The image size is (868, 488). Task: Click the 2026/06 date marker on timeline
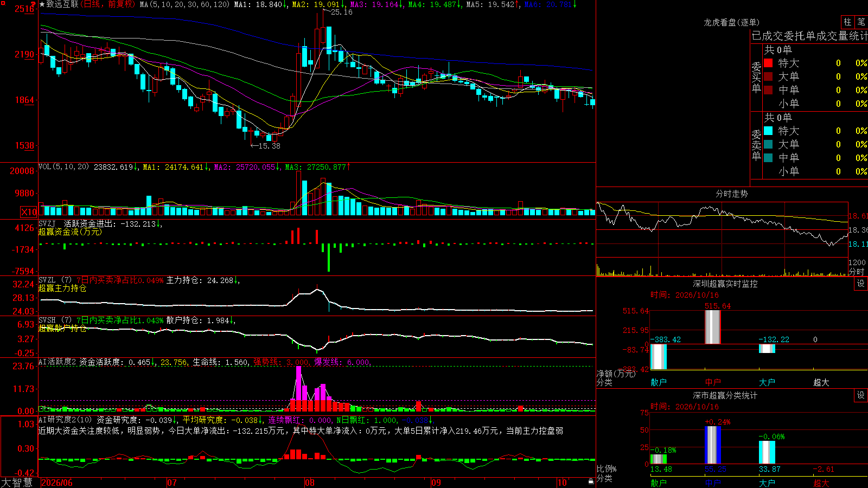[57, 483]
